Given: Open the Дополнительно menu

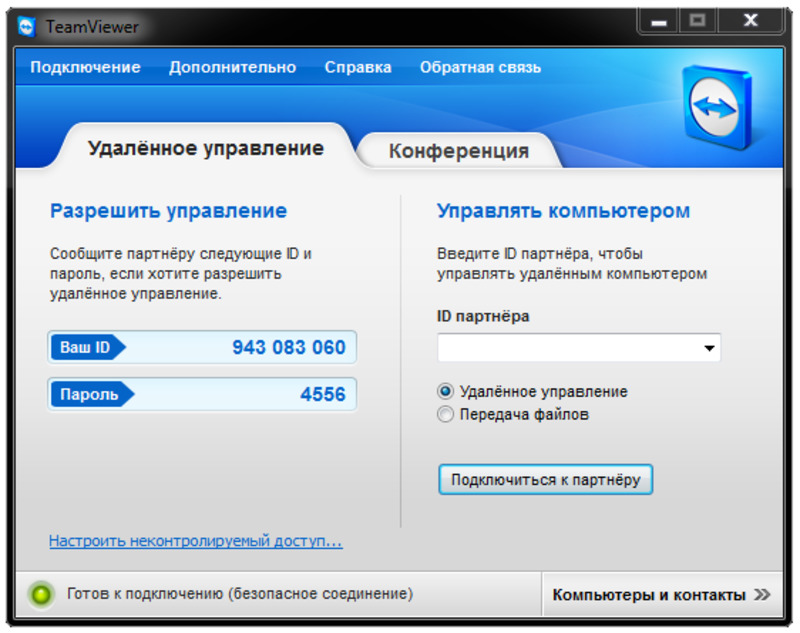Looking at the screenshot, I should [x=233, y=67].
